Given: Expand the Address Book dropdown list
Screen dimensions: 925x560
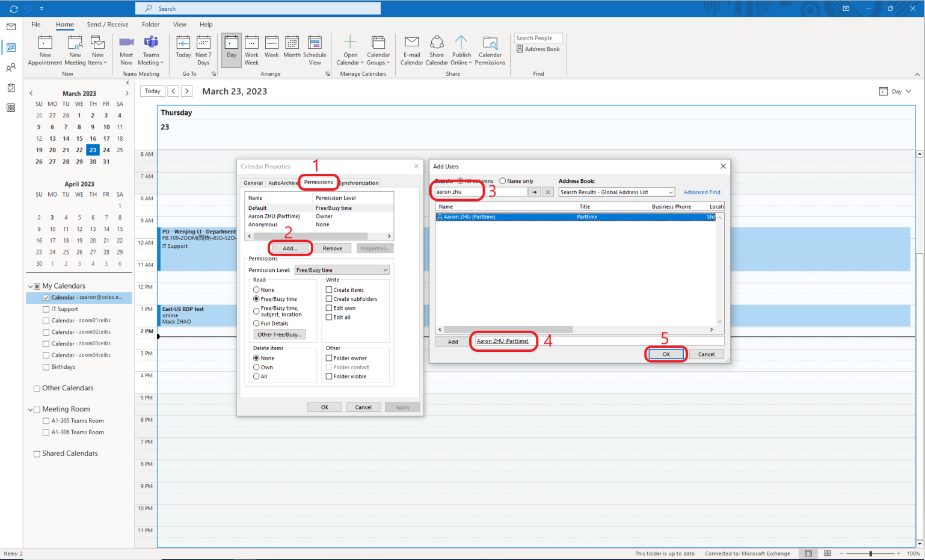Looking at the screenshot, I should pyautogui.click(x=616, y=192).
